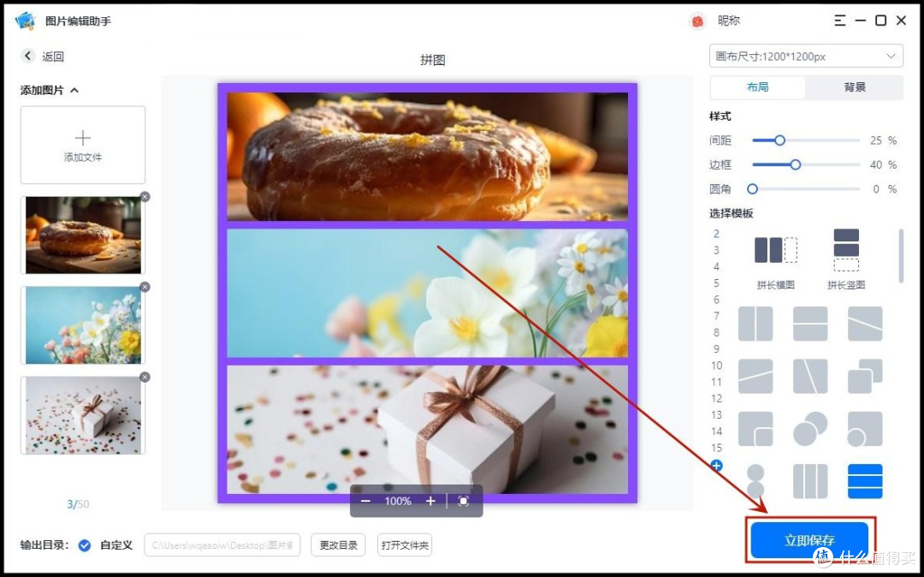Remove the flowers thumbnail with its X
The height and width of the screenshot is (577, 924).
[x=145, y=287]
